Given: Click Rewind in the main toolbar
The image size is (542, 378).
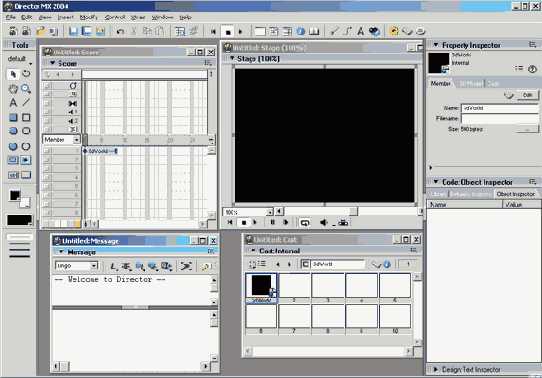Looking at the screenshot, I should click(213, 32).
